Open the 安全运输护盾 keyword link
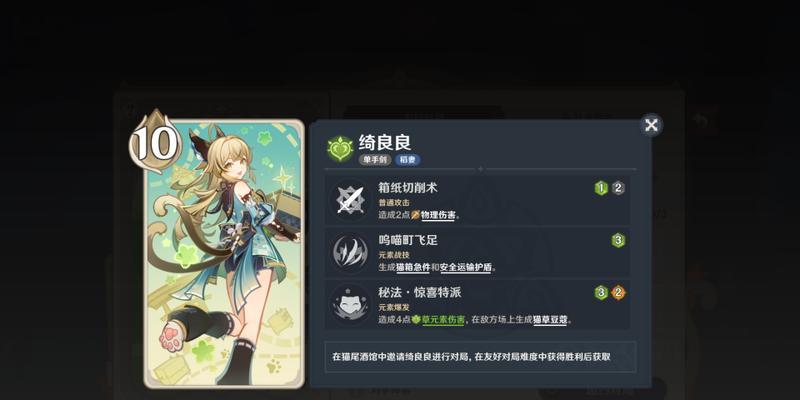Screen dimensions: 800x400 coord(465,267)
